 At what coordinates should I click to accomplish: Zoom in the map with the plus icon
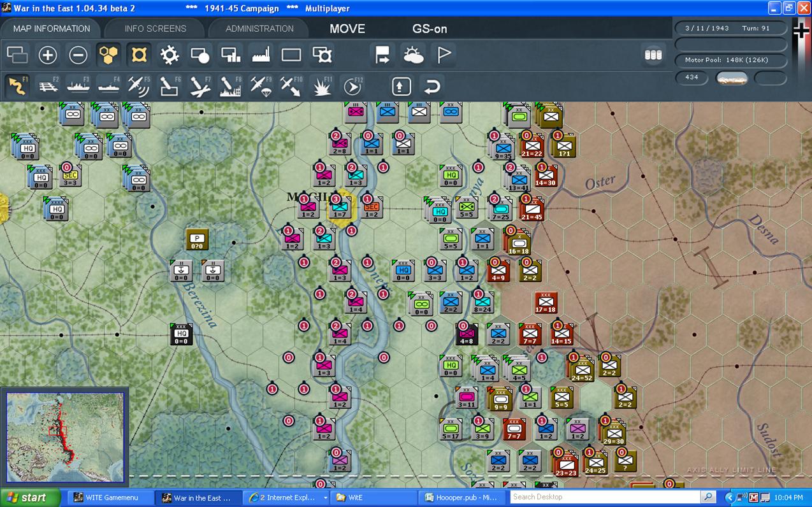[x=48, y=55]
